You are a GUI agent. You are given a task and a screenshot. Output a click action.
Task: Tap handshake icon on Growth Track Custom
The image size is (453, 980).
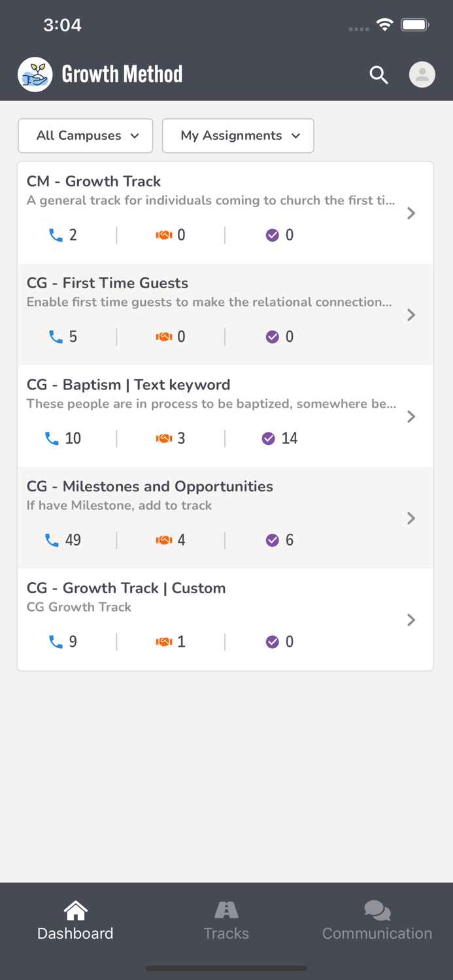click(x=163, y=642)
